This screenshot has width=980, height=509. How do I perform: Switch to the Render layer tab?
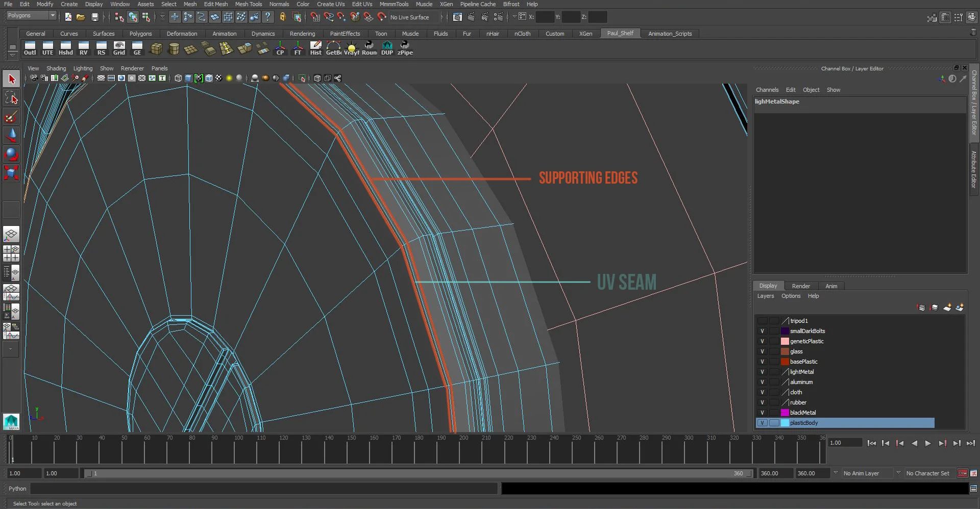click(801, 286)
